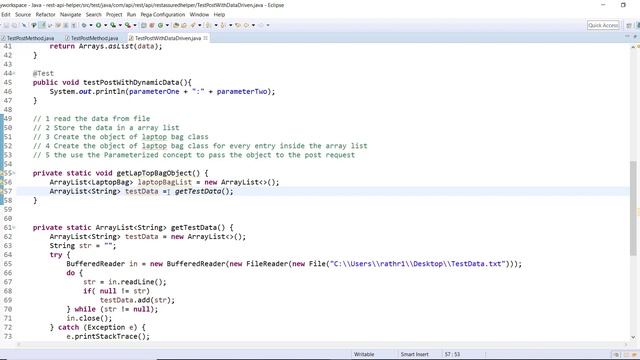Close the TestPostWithDataDriven.java tab
Screen dimensions: 640x360
[x=206, y=38]
